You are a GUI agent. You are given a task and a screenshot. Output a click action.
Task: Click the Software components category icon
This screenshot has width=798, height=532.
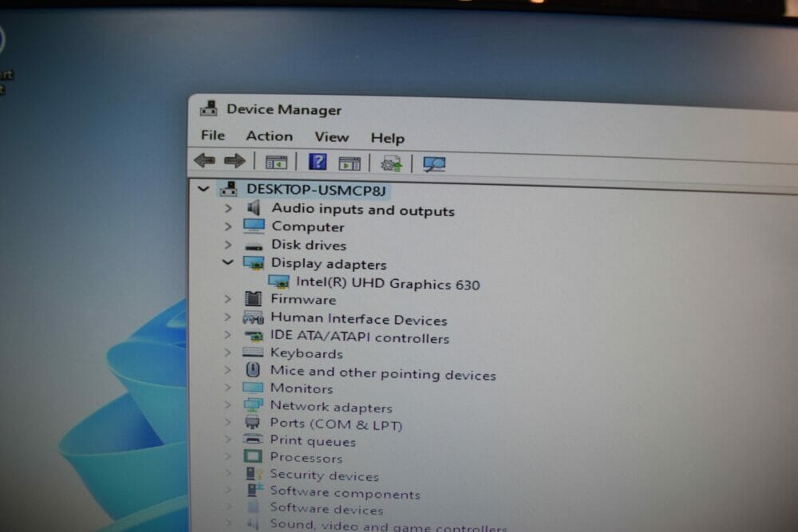click(x=254, y=490)
